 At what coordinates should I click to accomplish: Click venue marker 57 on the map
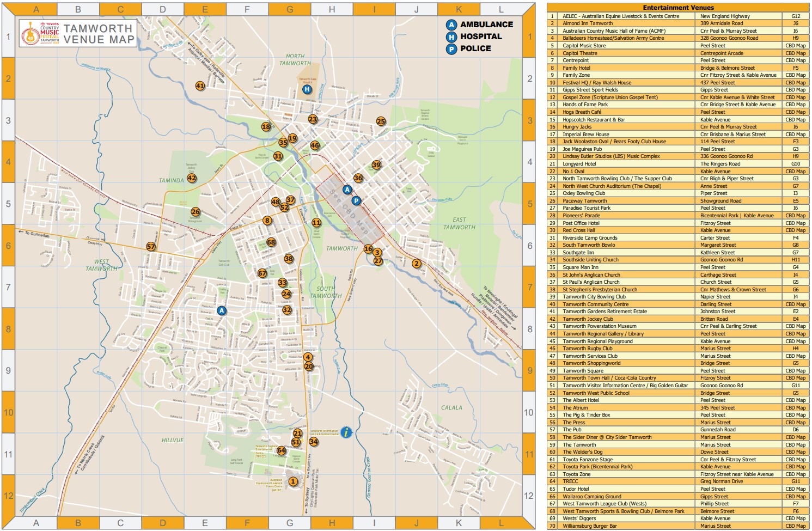[x=151, y=247]
